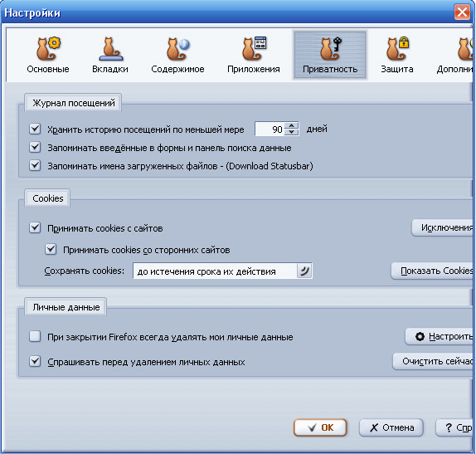Click inside the 90 days input field
This screenshot has width=476, height=454.
(x=270, y=129)
